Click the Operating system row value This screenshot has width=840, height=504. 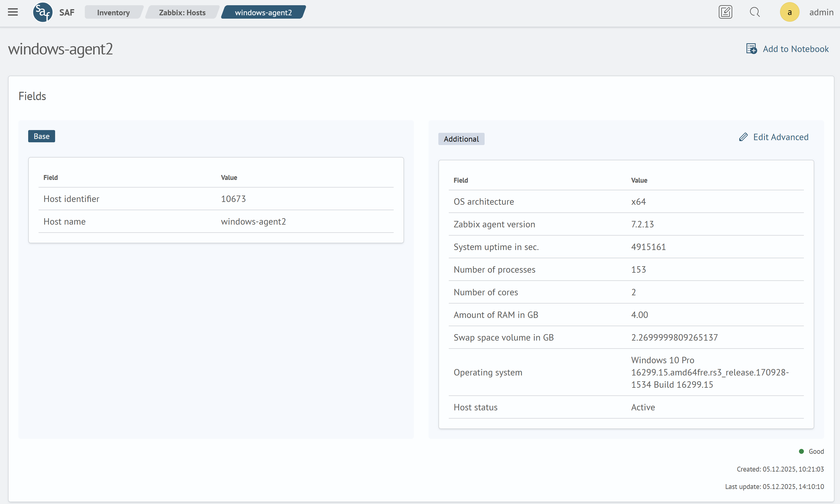point(709,372)
